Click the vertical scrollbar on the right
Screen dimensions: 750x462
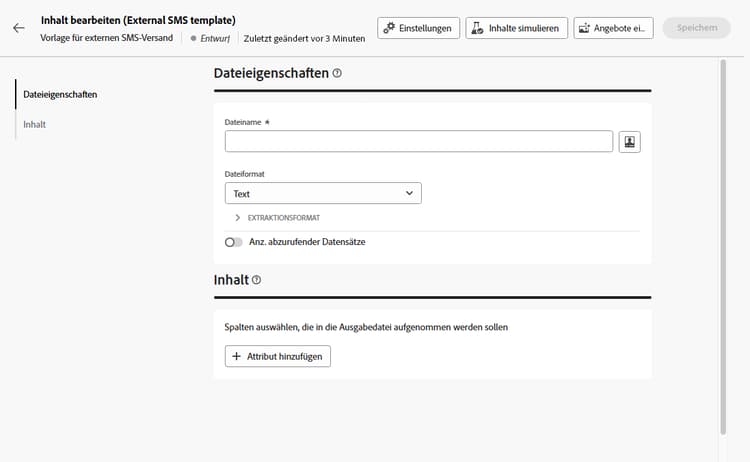coord(723,247)
